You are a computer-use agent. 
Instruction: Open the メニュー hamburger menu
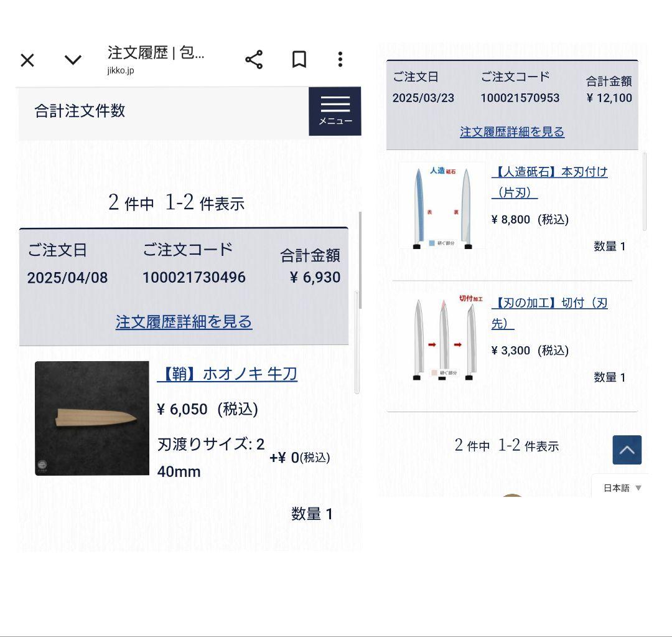coord(335,111)
